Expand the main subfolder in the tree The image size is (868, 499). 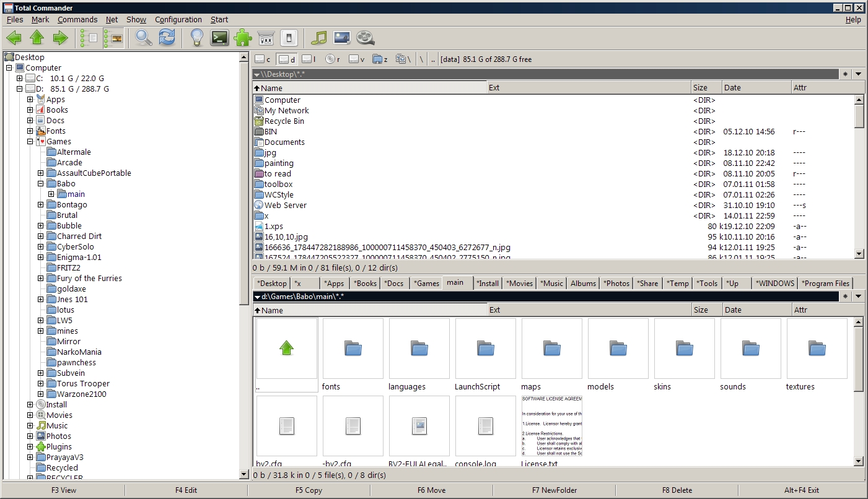tap(51, 194)
